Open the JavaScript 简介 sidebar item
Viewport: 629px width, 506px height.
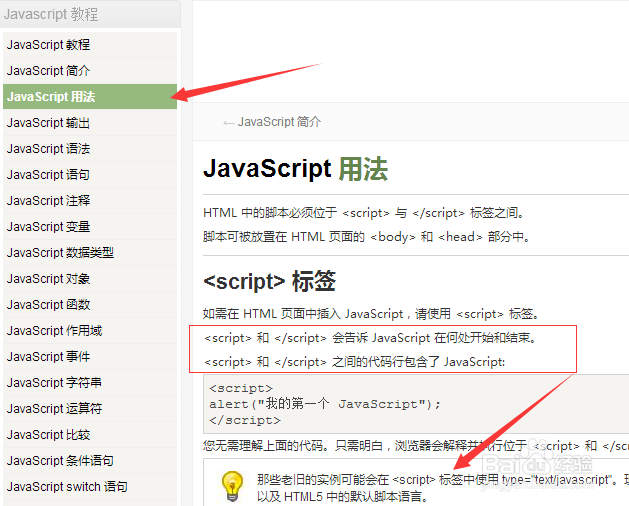[90, 71]
